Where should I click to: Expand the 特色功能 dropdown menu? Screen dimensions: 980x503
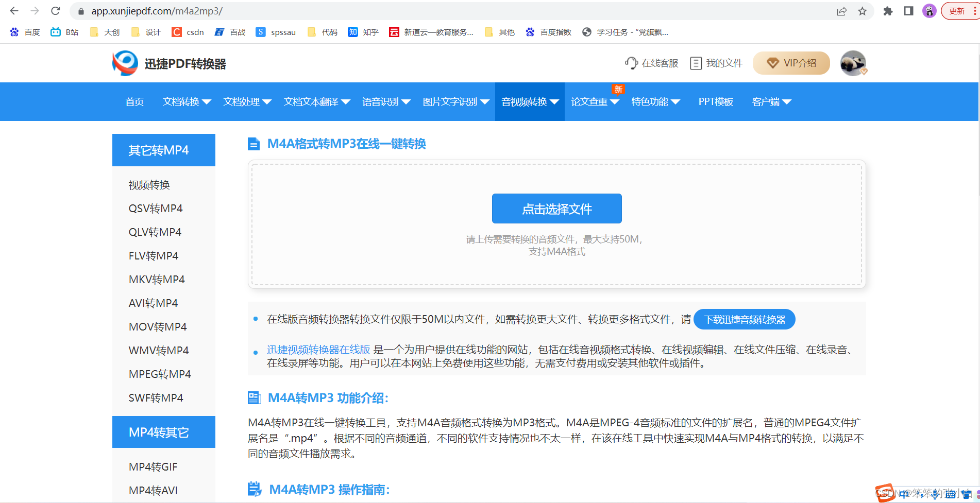(x=656, y=102)
